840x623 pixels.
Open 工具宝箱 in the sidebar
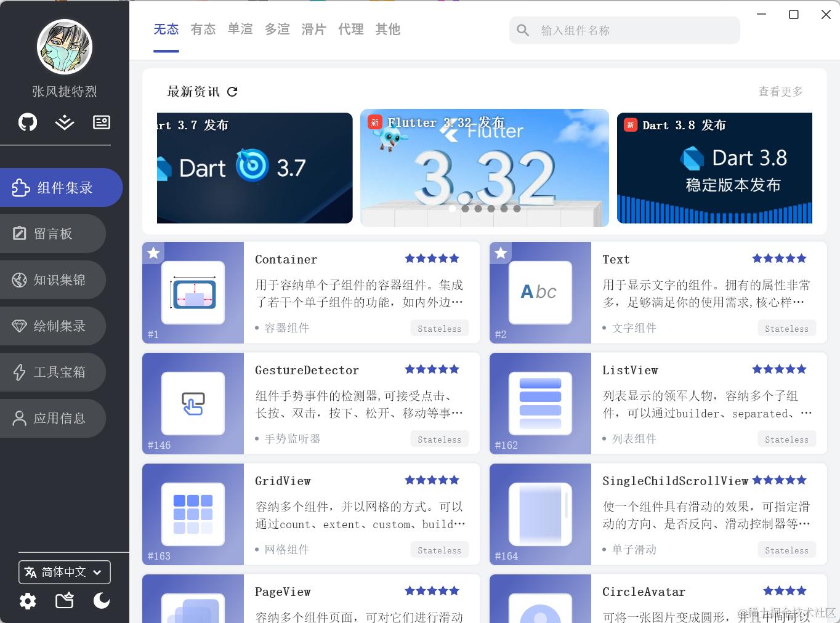tap(52, 372)
